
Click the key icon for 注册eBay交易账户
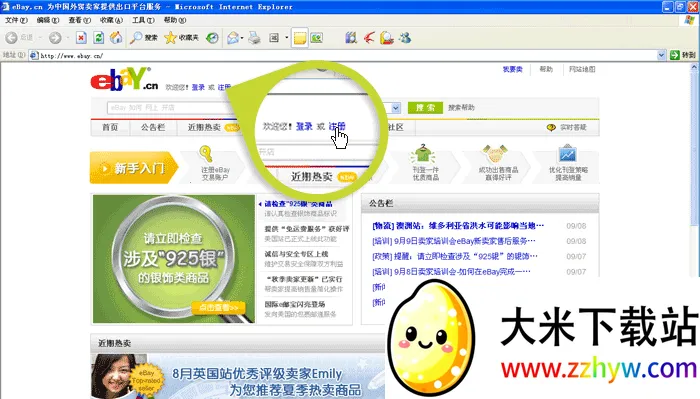coord(205,154)
